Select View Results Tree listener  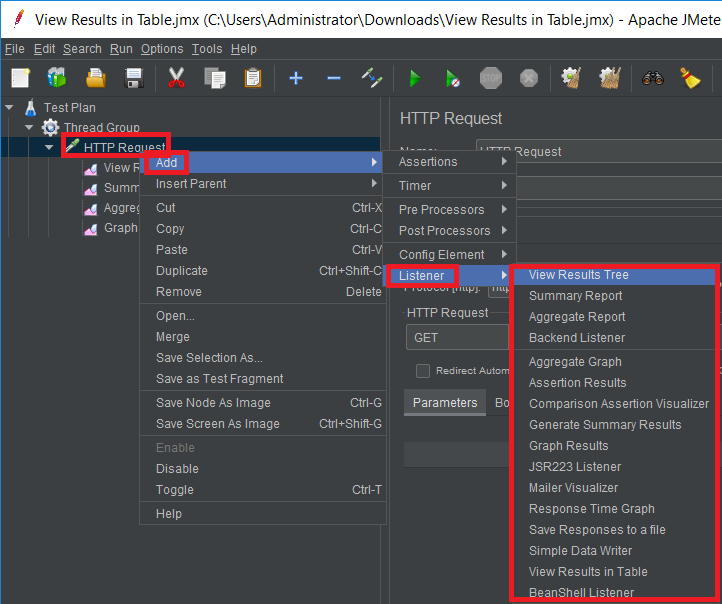coord(614,275)
